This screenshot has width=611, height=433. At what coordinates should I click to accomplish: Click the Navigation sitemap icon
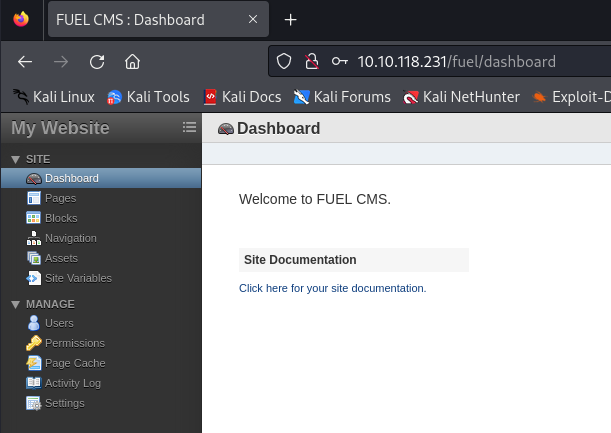tap(34, 238)
